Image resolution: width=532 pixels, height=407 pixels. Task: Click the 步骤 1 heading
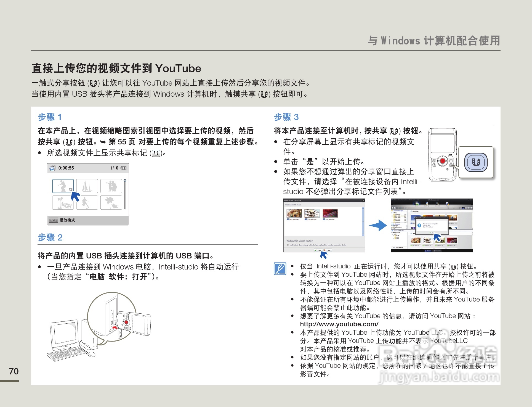50,117
